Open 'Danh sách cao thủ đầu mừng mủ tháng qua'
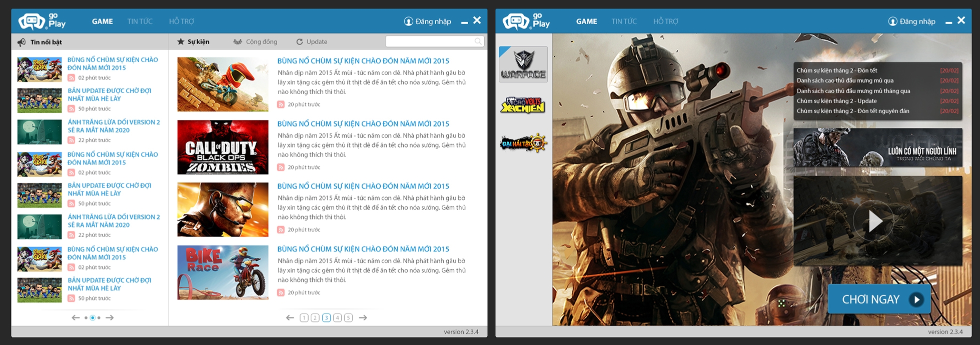Image resolution: width=980 pixels, height=345 pixels. pyautogui.click(x=853, y=91)
